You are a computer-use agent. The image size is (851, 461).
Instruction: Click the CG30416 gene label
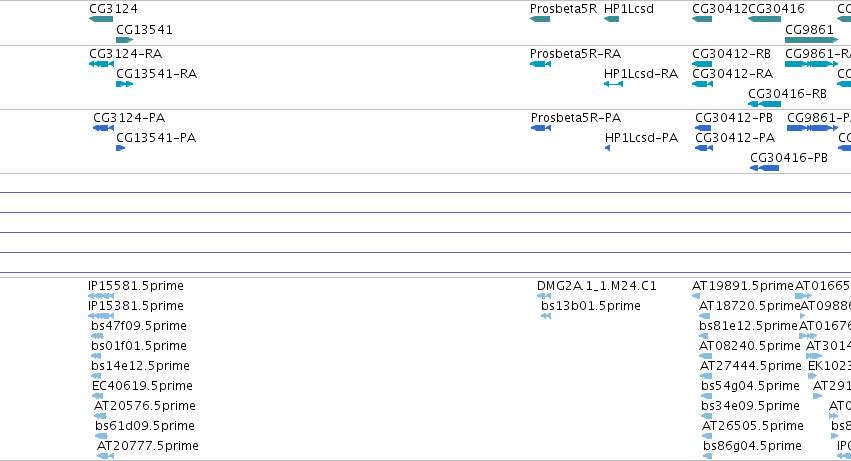pyautogui.click(x=776, y=9)
